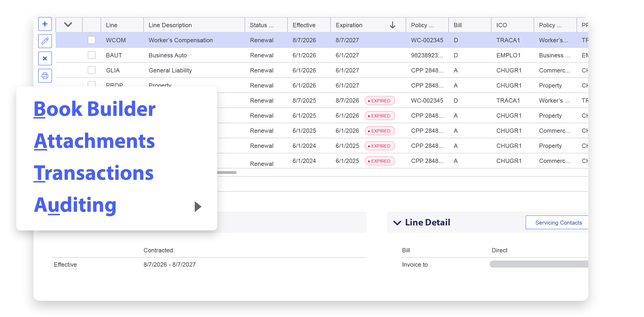644x317 pixels.
Task: Collapse the Line Detail section
Action: pos(397,223)
